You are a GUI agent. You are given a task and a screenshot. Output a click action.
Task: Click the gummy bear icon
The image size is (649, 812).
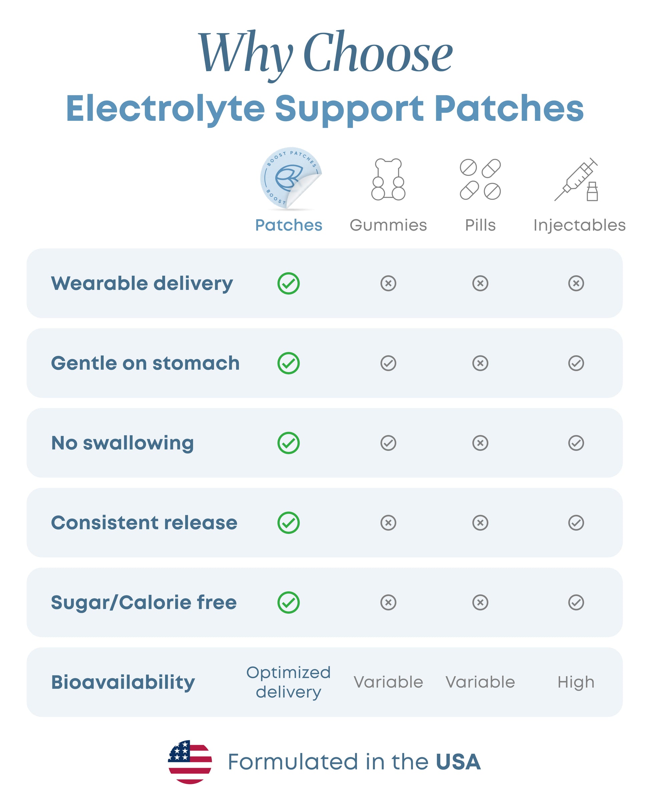click(x=388, y=179)
